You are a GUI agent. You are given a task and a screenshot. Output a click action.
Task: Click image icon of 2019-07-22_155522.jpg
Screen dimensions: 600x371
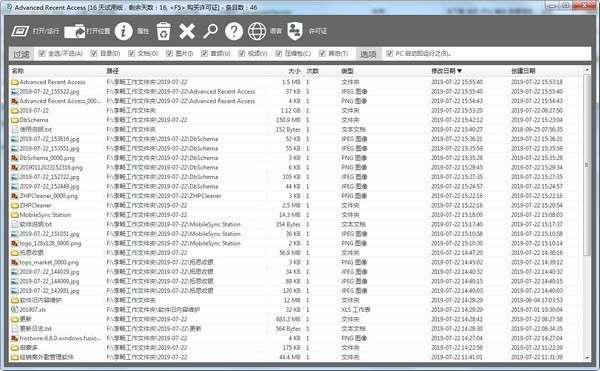tap(15, 91)
